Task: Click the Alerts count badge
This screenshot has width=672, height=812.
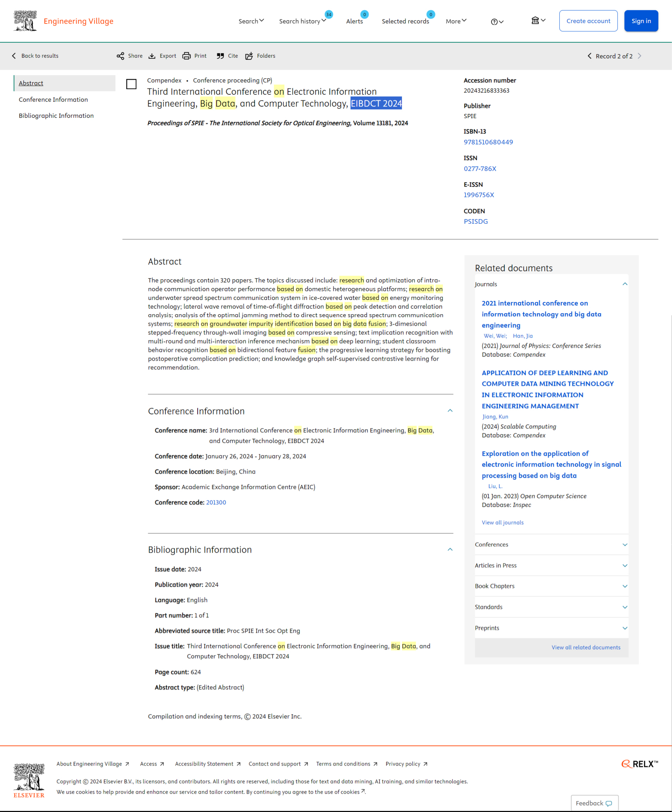Action: tap(364, 14)
